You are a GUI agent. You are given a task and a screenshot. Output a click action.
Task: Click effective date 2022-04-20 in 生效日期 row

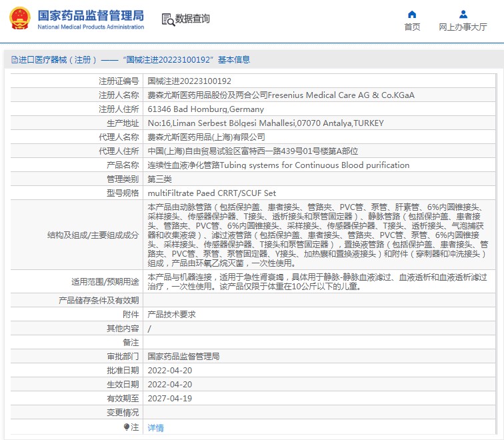tap(170, 385)
